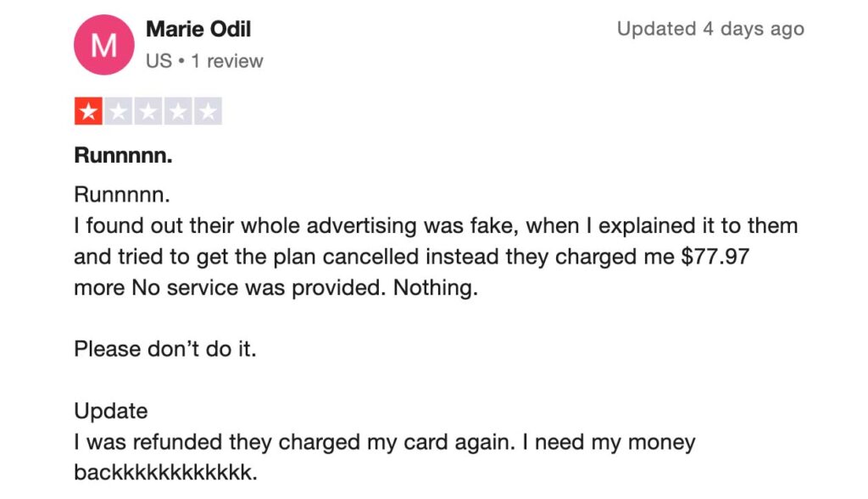The width and height of the screenshot is (868, 499).
Task: Click the first red filled star
Action: 88,111
